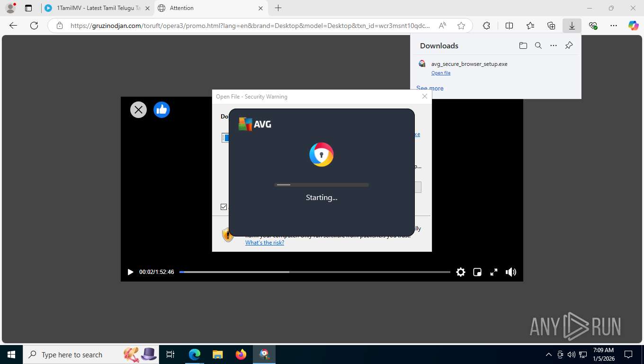Image resolution: width=644 pixels, height=364 pixels.
Task: Click the gruzinodjan.com address bar
Action: click(250, 26)
